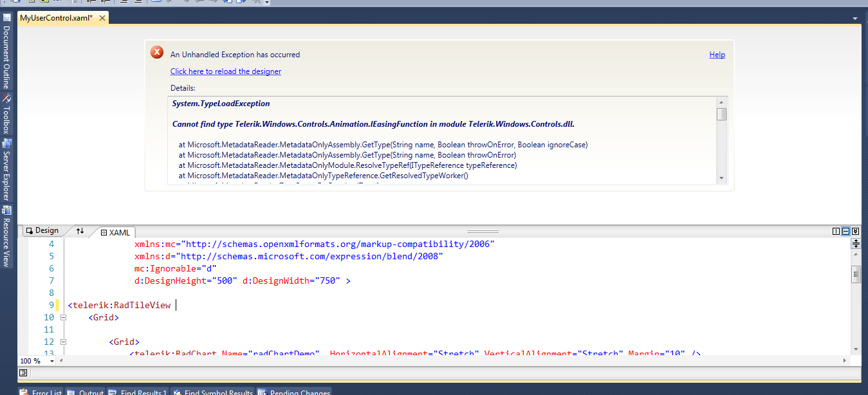
Task: Collapse the Grid element on line 10
Action: pos(63,317)
